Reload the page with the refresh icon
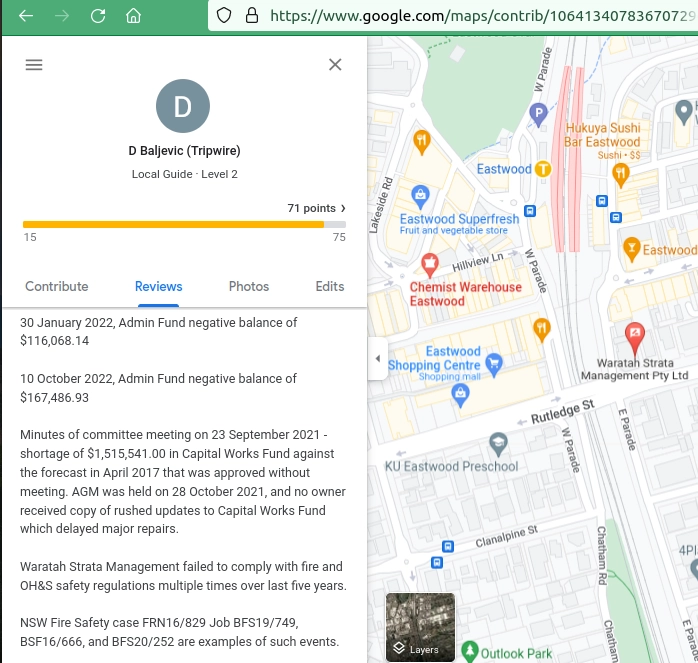The width and height of the screenshot is (698, 663). (x=98, y=16)
